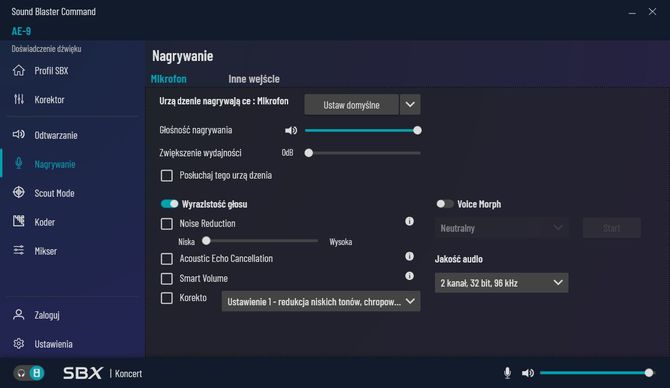Minimize the Sound Blaster Command window
This screenshot has width=670, height=388.
point(632,12)
